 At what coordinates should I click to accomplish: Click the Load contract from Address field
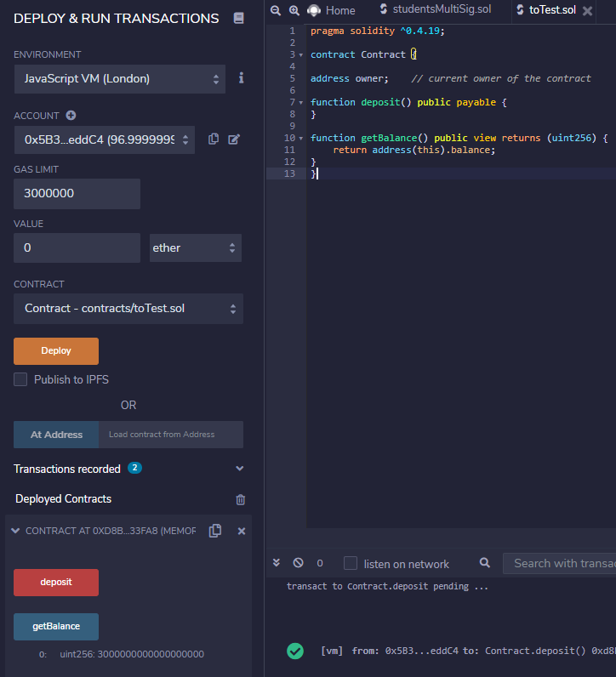coord(171,435)
